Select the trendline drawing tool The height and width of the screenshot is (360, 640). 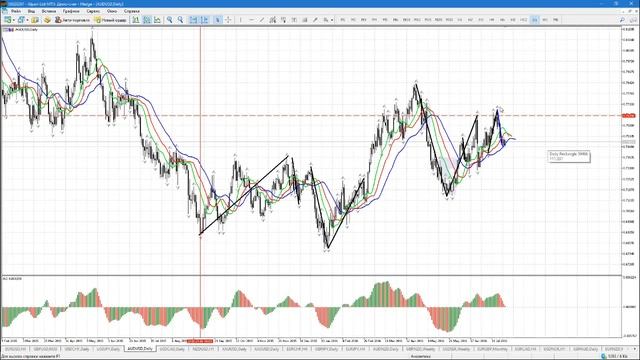262,20
